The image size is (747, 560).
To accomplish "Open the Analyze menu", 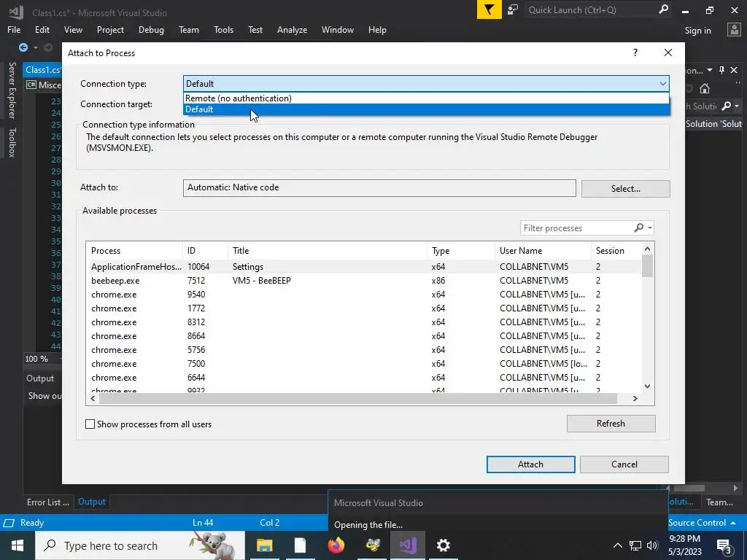I will (x=292, y=29).
